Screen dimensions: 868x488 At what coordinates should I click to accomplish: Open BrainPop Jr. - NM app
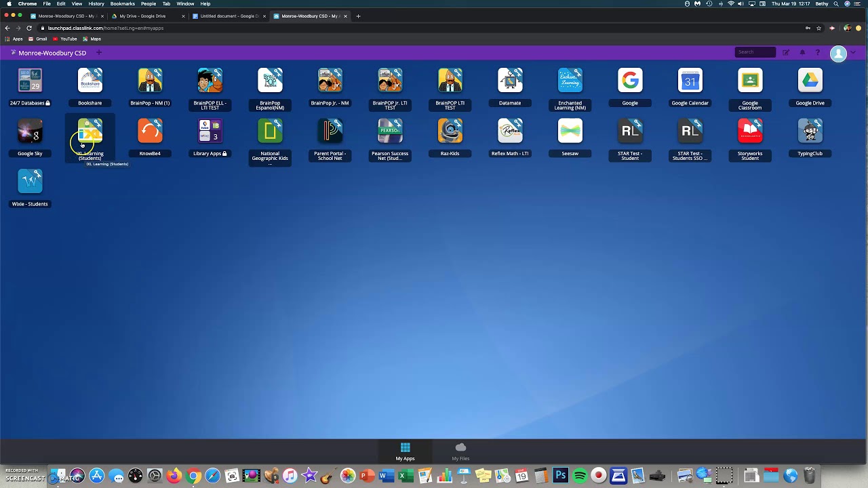tap(330, 81)
